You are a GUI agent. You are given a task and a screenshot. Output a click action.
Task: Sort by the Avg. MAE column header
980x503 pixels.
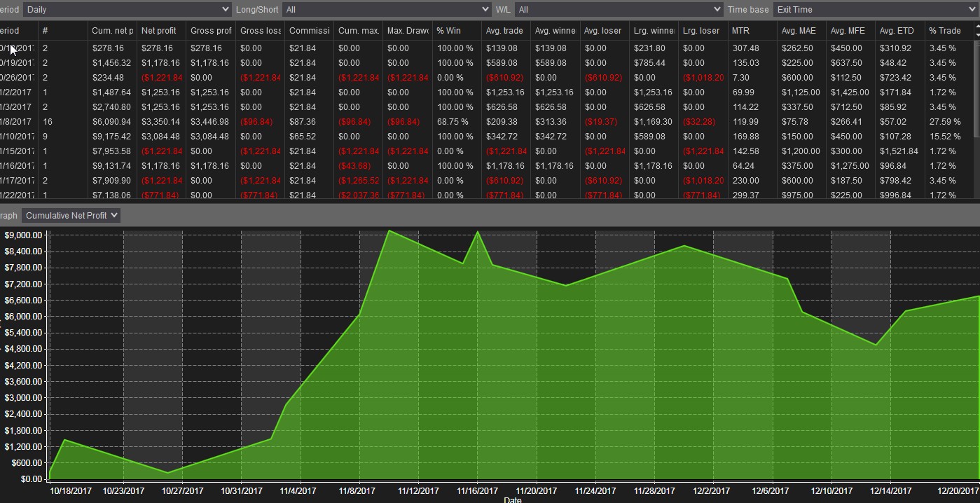click(x=801, y=31)
